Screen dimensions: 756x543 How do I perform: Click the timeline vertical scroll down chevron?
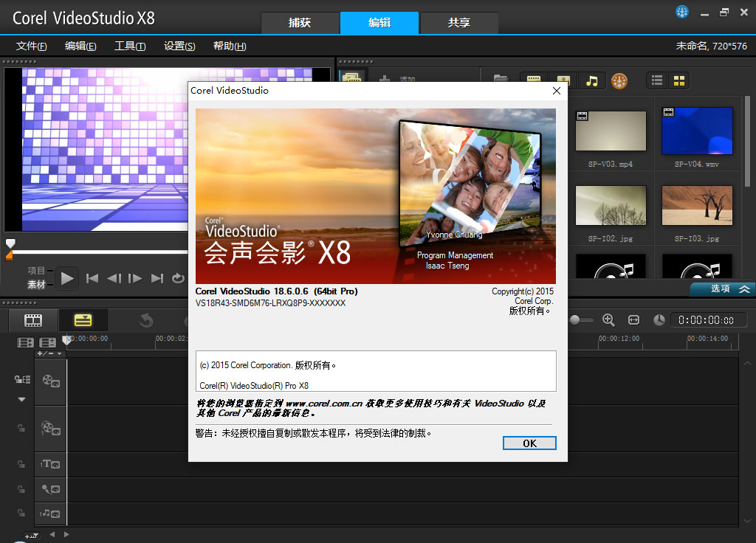747,520
